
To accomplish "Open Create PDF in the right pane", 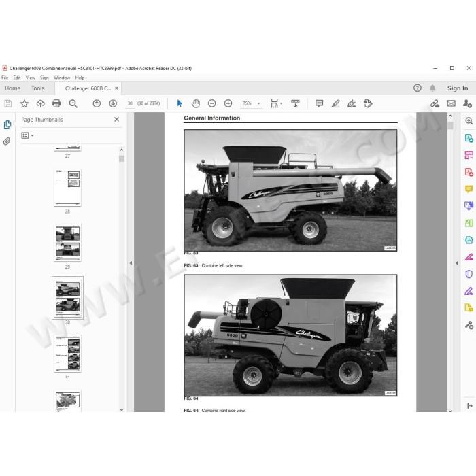I will pyautogui.click(x=469, y=172).
